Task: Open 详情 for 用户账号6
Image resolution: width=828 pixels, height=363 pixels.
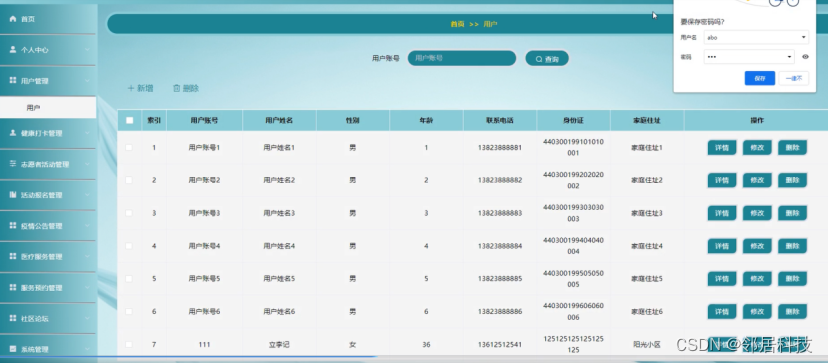Action: 722,312
